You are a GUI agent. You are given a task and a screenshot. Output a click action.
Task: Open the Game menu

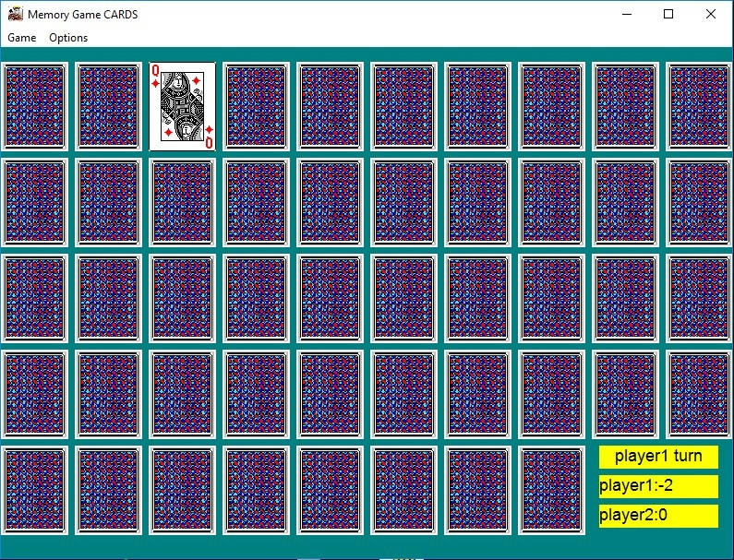(x=21, y=38)
